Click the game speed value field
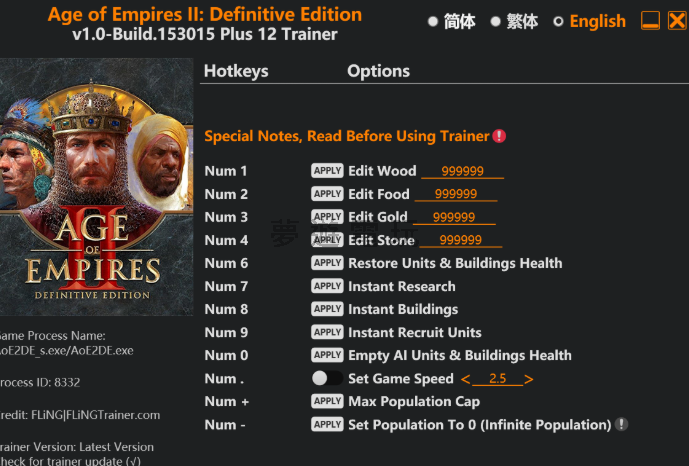Image resolution: width=689 pixels, height=466 pixels. click(497, 379)
